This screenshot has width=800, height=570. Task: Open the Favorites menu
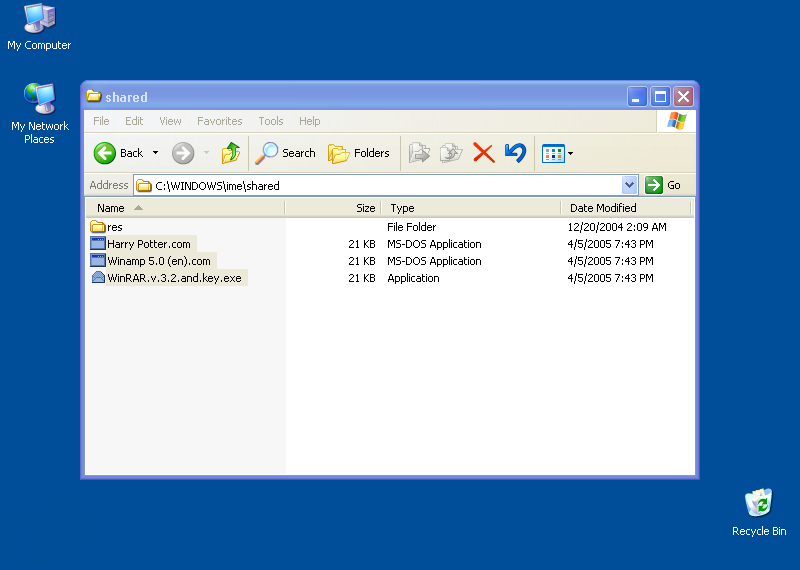[x=219, y=121]
